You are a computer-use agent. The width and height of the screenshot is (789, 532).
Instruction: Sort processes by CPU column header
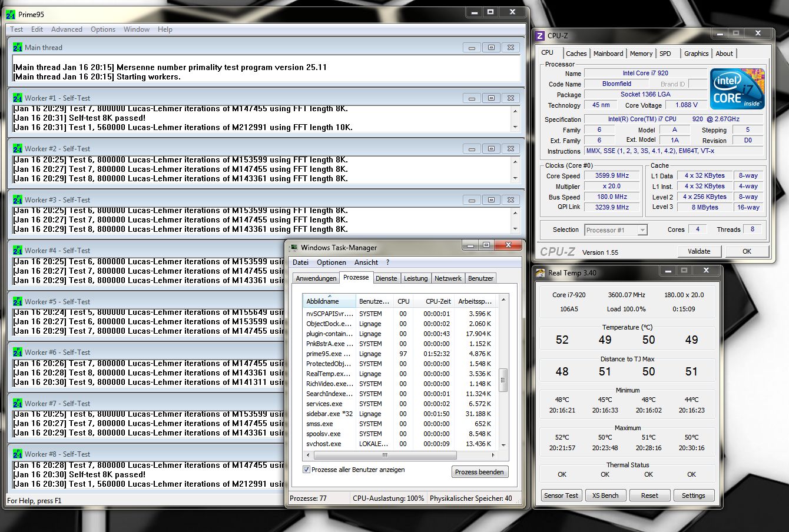tap(403, 301)
